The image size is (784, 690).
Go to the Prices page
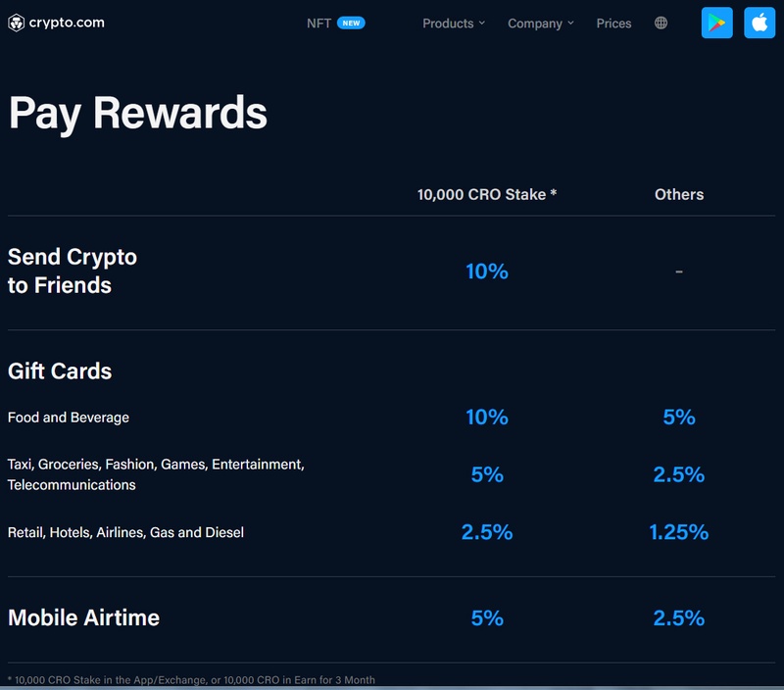(x=613, y=24)
